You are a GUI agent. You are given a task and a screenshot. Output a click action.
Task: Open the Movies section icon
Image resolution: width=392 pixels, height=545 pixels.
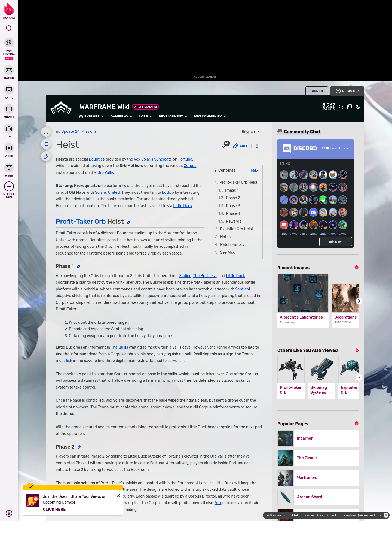(x=9, y=109)
